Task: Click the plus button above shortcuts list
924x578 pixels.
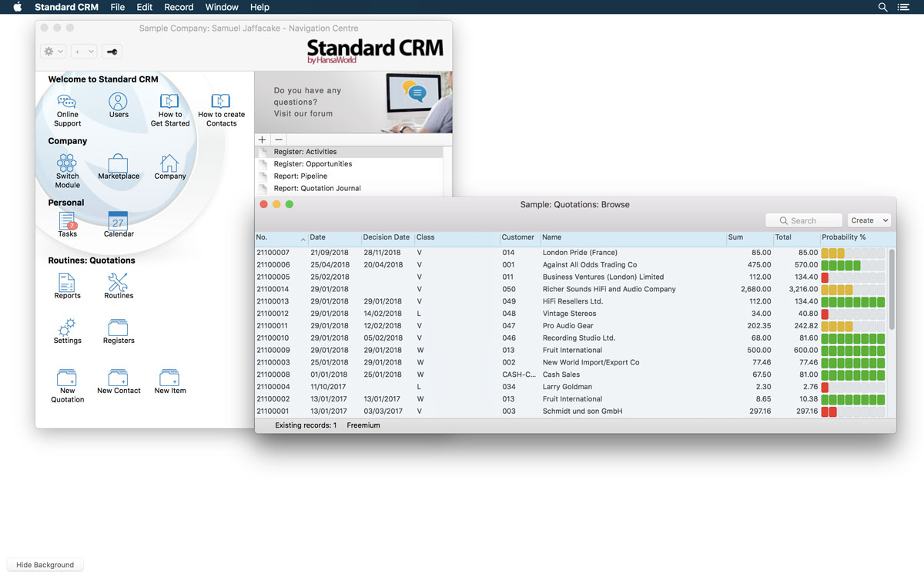Action: tap(263, 139)
